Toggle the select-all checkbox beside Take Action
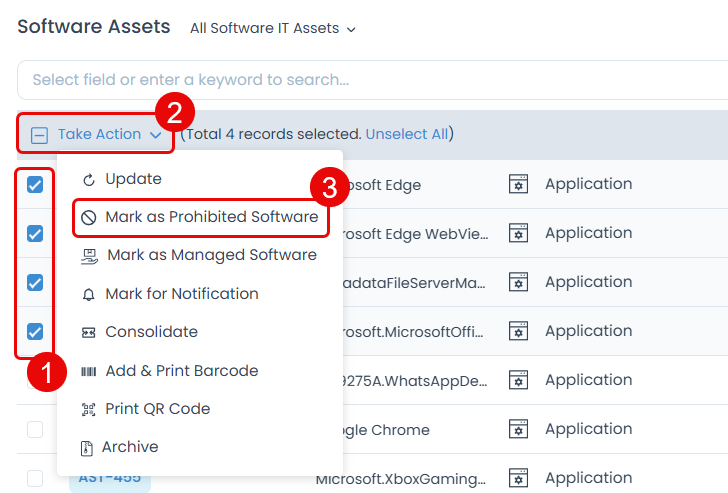 (x=39, y=135)
